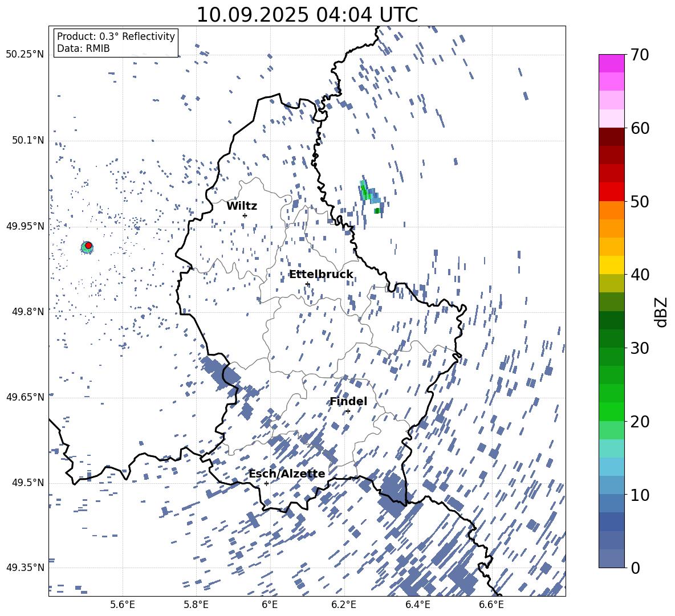
Task: Click the red radar site marker
Action: [88, 246]
